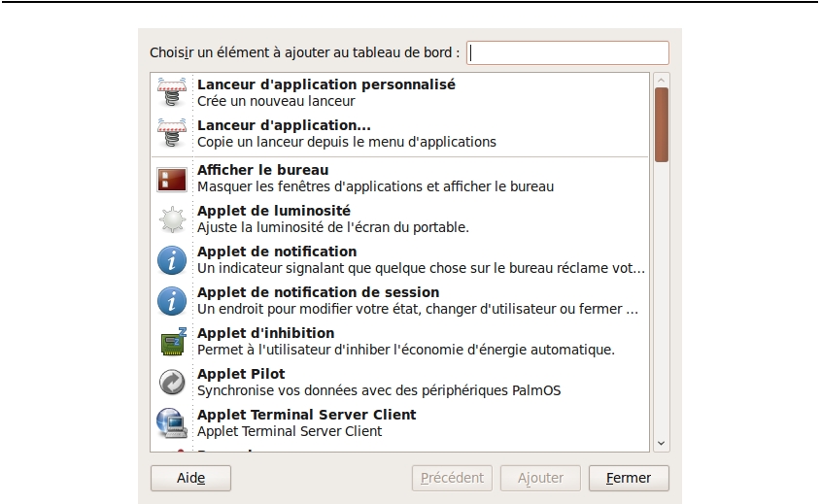Click the list's vertical scrollbar thumb
This screenshot has height=504, width=821.
coord(662,124)
